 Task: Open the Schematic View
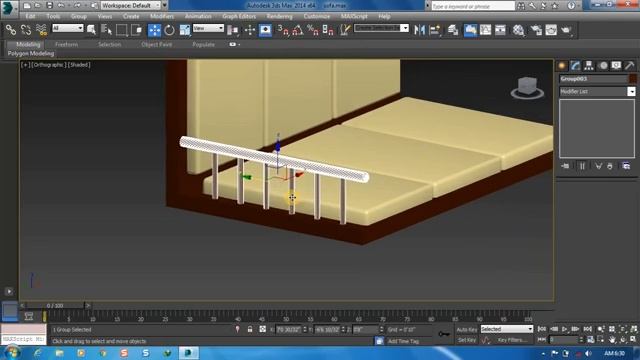[x=500, y=30]
